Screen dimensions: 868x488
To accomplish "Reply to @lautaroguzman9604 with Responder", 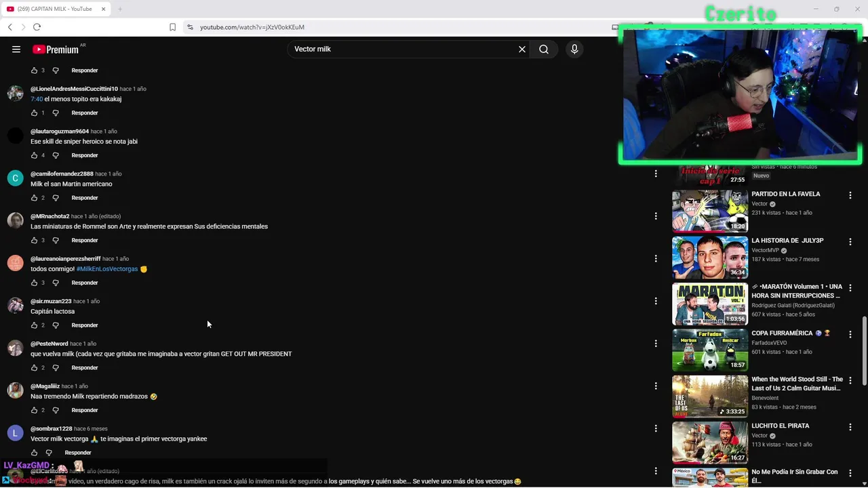I will point(85,155).
